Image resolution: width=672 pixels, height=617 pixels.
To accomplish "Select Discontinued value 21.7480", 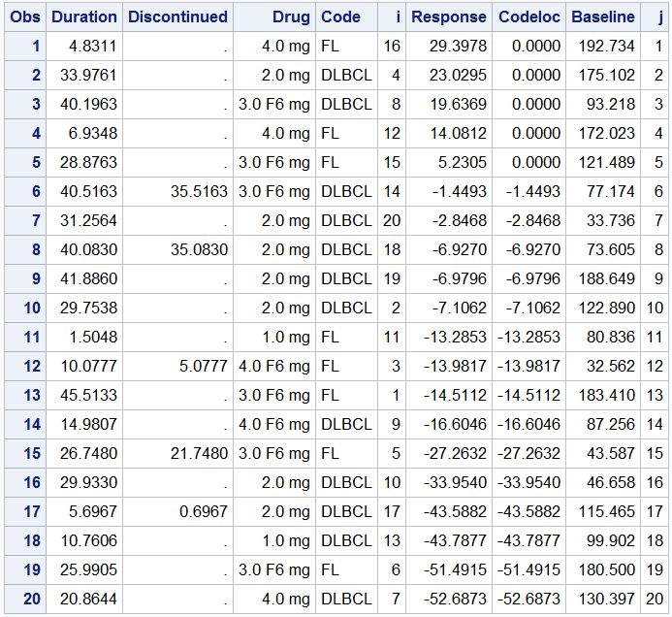I will (199, 454).
